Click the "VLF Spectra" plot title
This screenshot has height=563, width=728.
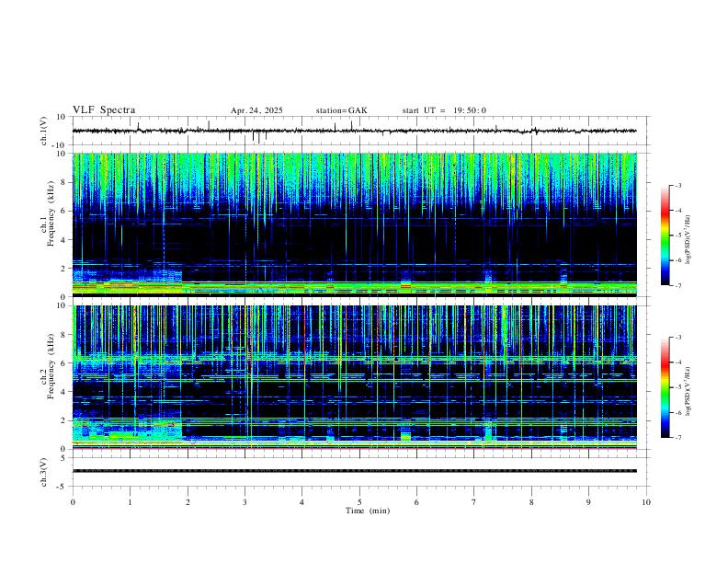[104, 110]
